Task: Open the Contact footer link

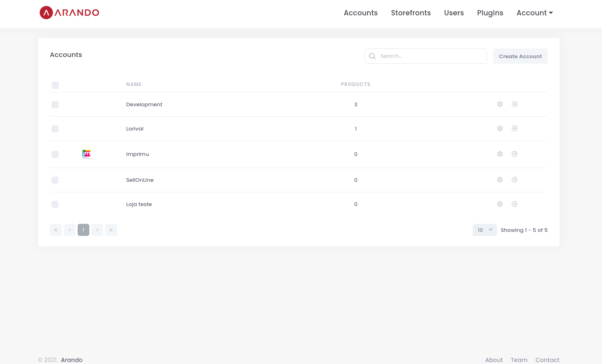Action: click(x=547, y=360)
